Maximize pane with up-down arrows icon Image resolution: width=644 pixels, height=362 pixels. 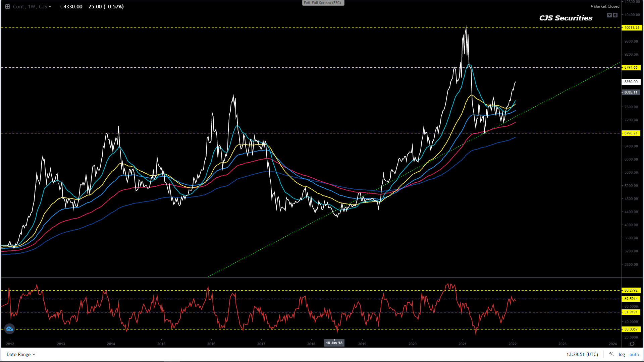pos(615,15)
